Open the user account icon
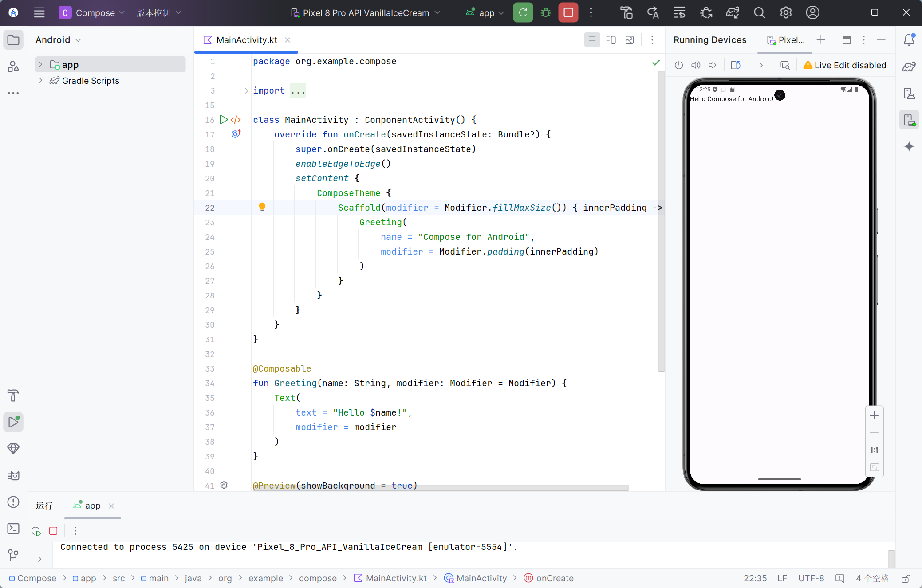The image size is (922, 588). coord(812,12)
